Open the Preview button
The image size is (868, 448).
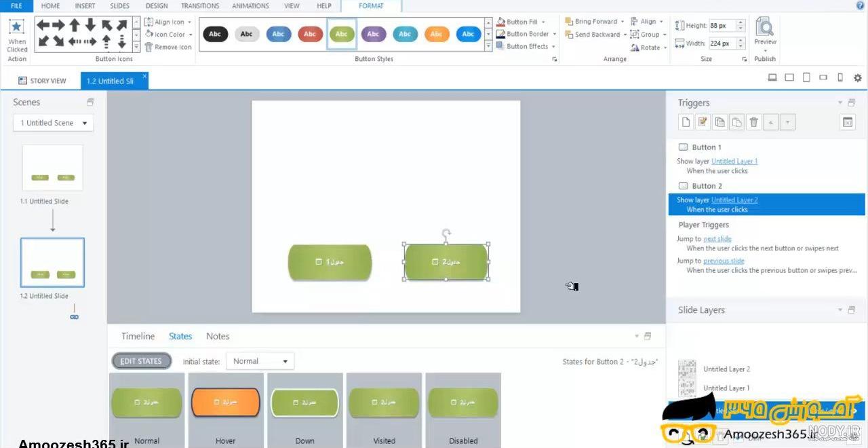point(765,33)
